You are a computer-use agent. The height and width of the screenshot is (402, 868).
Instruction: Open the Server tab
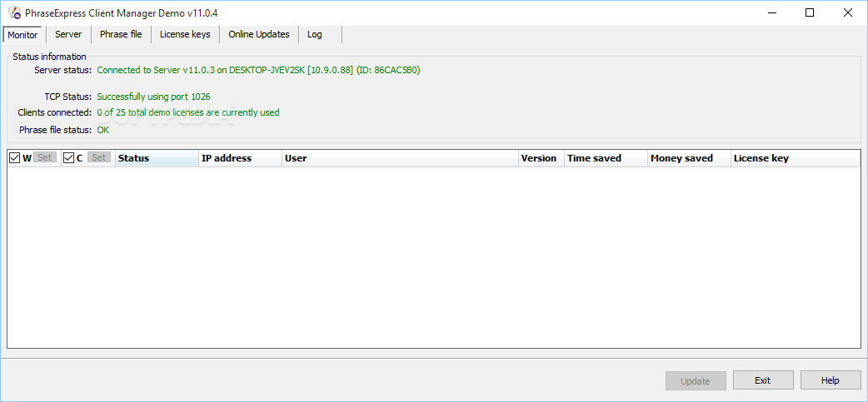68,34
